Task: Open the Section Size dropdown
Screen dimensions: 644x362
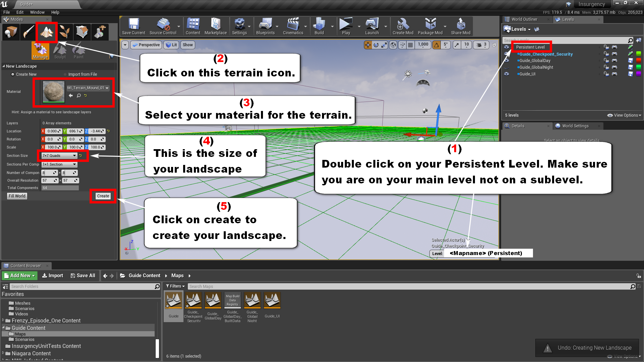Action: [59, 156]
